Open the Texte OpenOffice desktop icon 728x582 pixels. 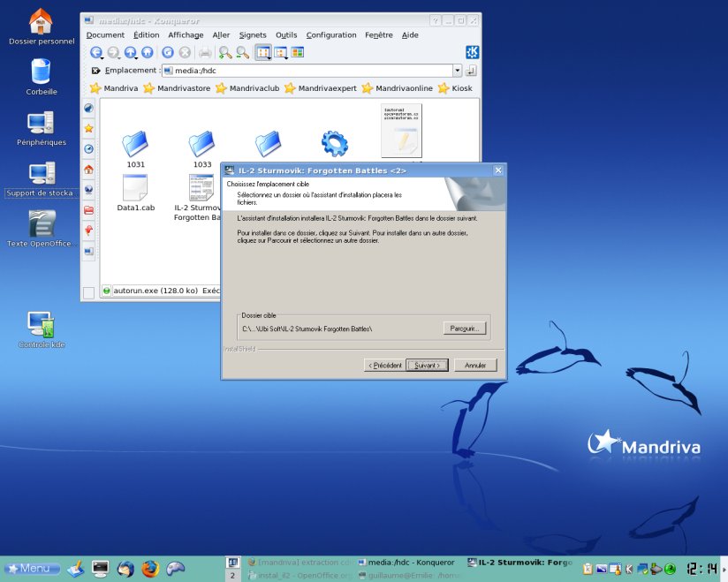pyautogui.click(x=42, y=229)
